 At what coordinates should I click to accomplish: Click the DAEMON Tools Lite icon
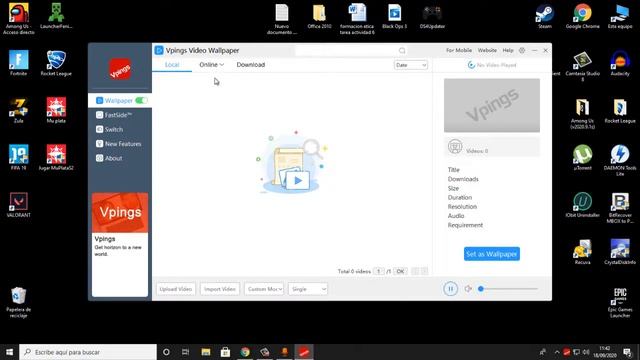(620, 160)
